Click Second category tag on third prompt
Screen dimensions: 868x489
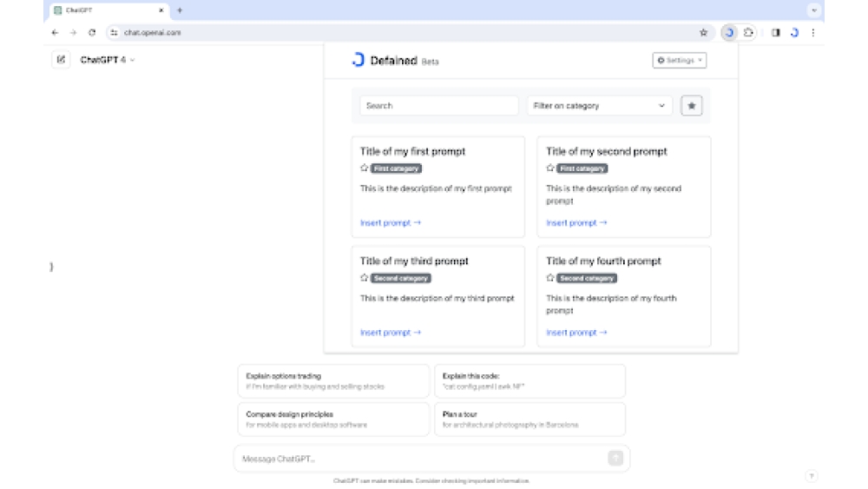point(401,278)
